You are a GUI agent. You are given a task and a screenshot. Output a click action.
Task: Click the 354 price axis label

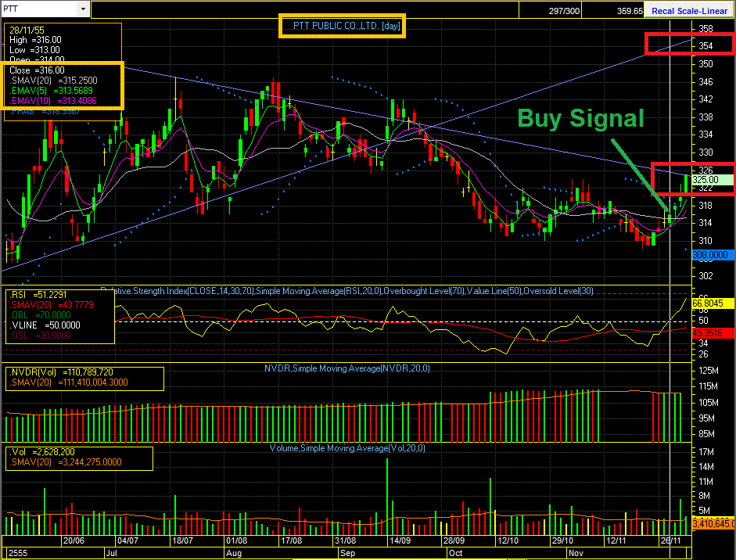click(x=705, y=46)
